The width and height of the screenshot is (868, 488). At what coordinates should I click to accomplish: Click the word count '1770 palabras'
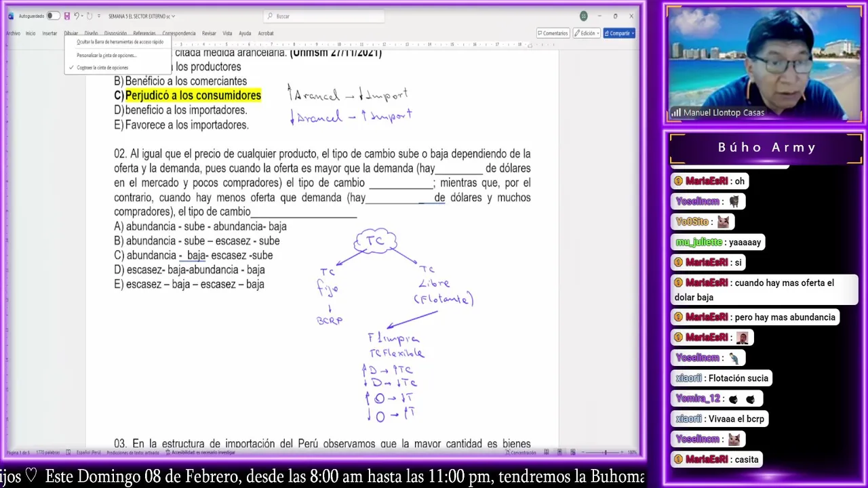49,452
